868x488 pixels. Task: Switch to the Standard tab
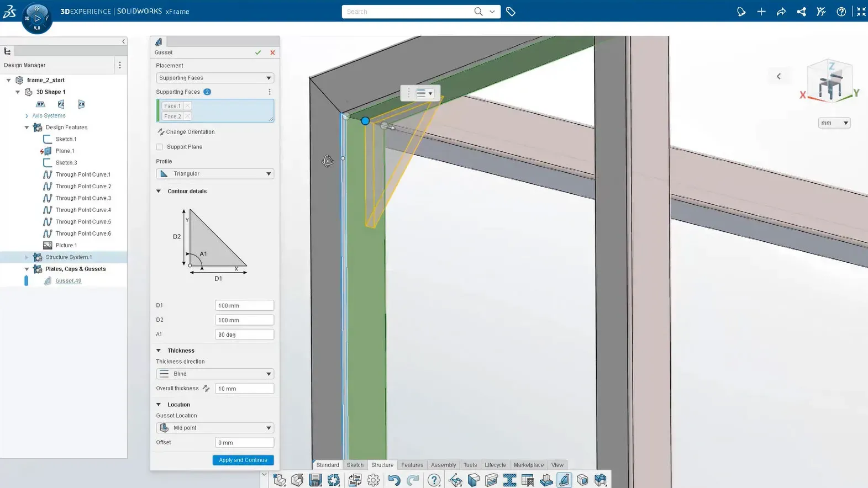point(328,465)
